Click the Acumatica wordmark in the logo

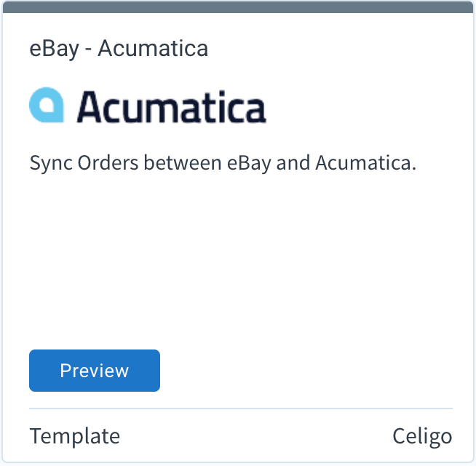pyautogui.click(x=172, y=107)
